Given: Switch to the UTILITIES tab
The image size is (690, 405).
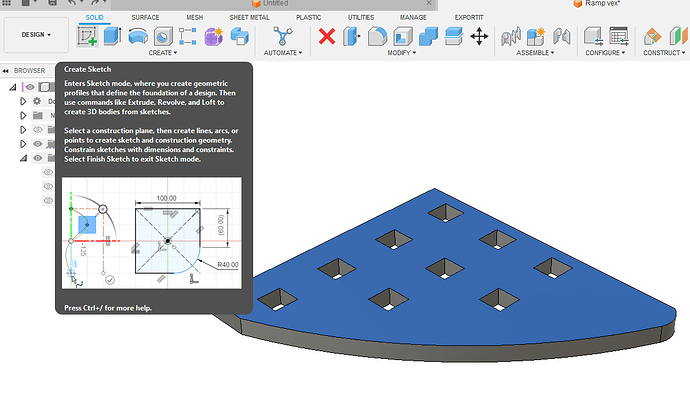Looking at the screenshot, I should pos(361,18).
